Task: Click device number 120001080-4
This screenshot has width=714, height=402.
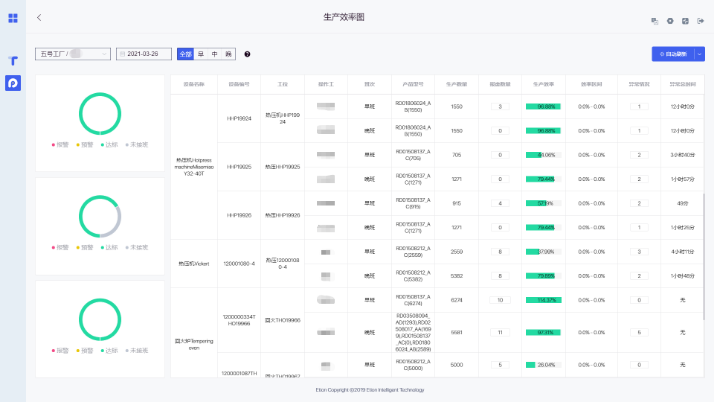Action: coord(239,264)
